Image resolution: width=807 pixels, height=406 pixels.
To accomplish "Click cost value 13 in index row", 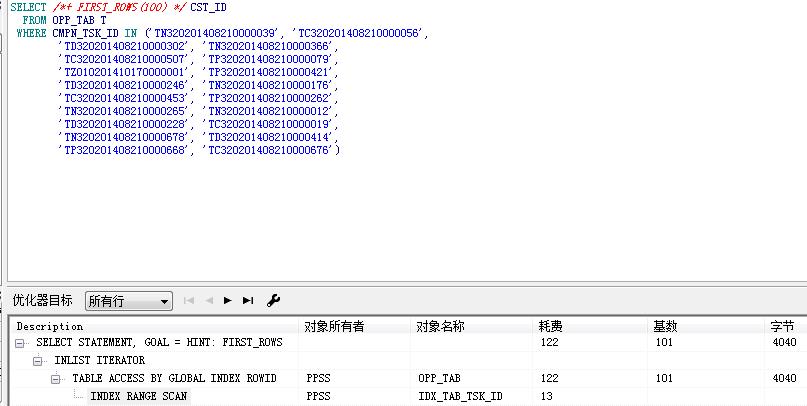I will coord(547,396).
